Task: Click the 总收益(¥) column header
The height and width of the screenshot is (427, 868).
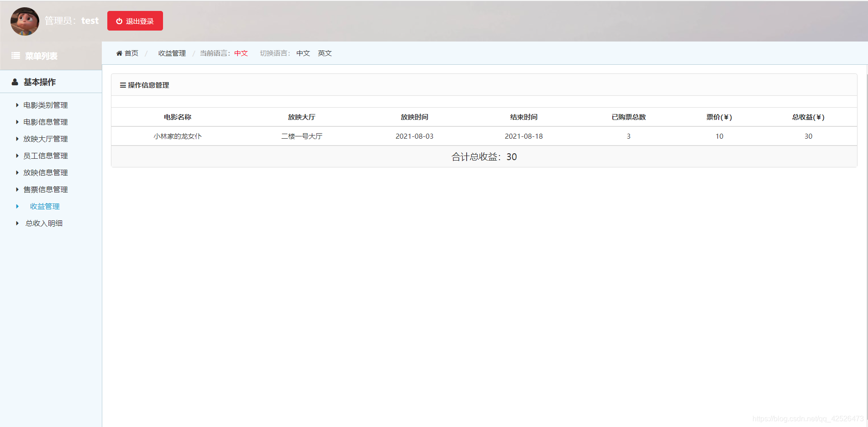Action: click(808, 117)
